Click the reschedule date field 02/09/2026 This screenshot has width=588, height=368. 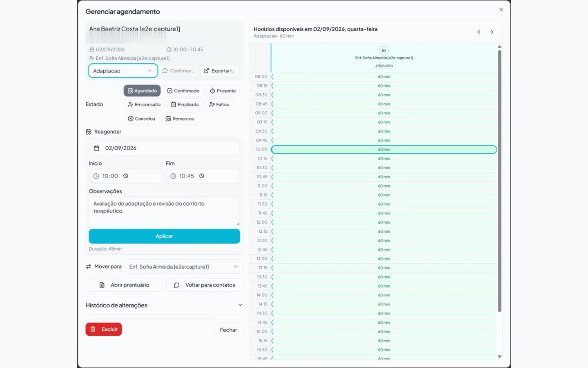click(x=164, y=148)
